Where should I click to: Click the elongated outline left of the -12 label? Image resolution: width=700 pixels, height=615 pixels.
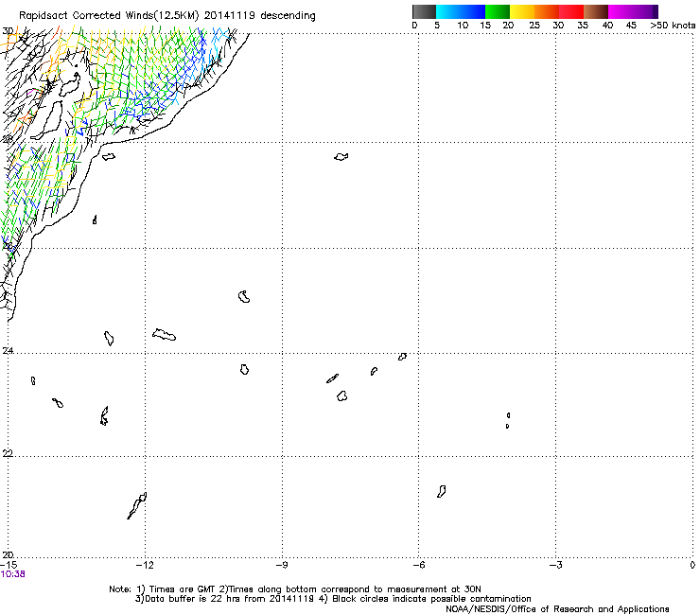pyautogui.click(x=137, y=505)
